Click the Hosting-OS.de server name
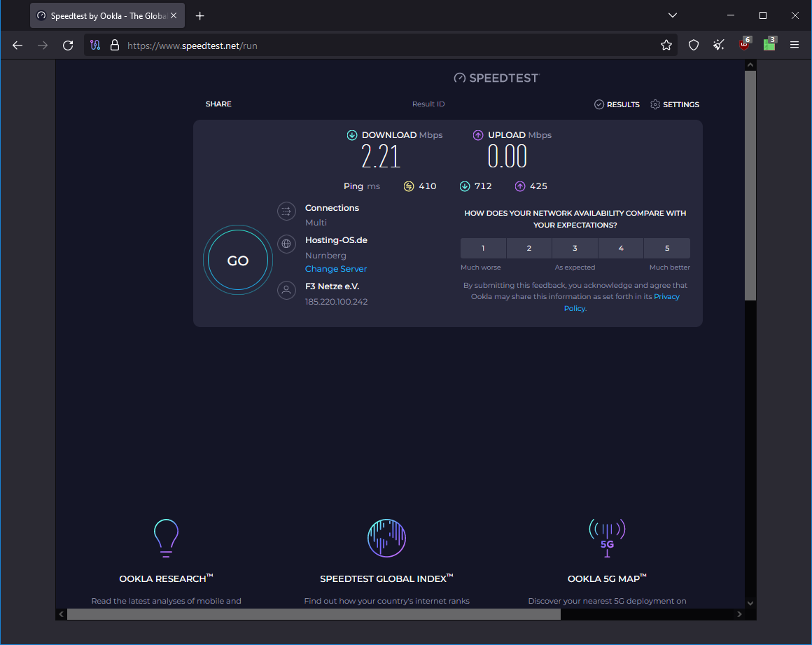Viewport: 812px width, 645px height. (x=336, y=240)
